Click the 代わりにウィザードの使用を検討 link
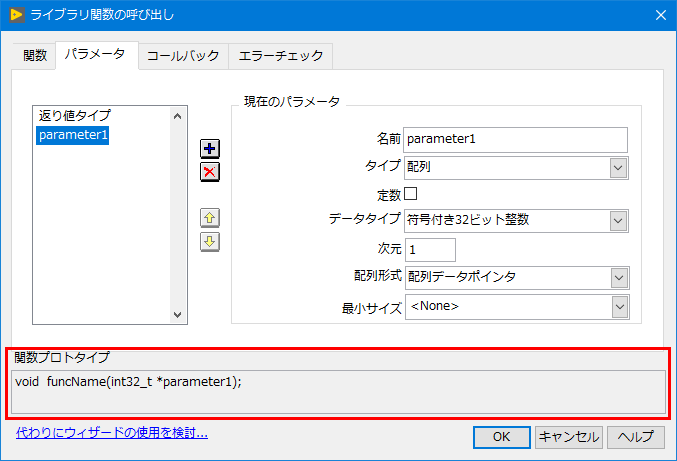Viewport: 677px width, 461px height. coord(111,433)
